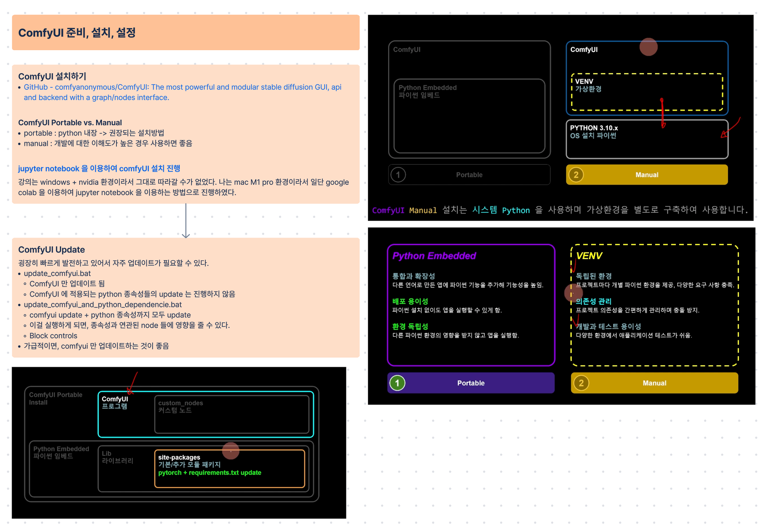Image resolution: width=762 pixels, height=532 pixels.
Task: Click the 'site-packages' box in Portable Install diagram
Action: 230,469
